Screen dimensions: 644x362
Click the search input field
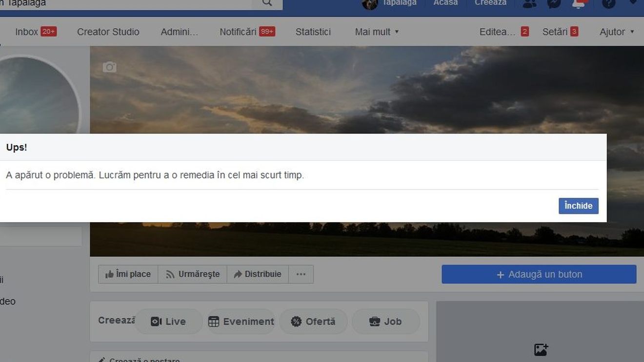pyautogui.click(x=126, y=3)
